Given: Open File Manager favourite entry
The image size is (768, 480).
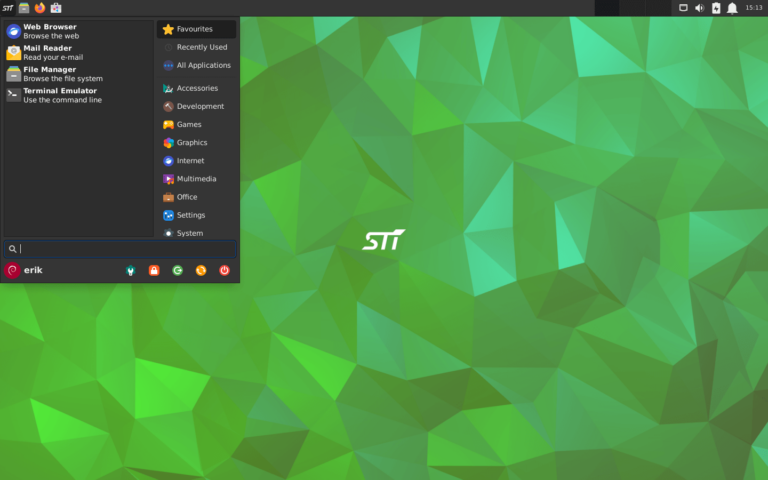Looking at the screenshot, I should click(78, 74).
